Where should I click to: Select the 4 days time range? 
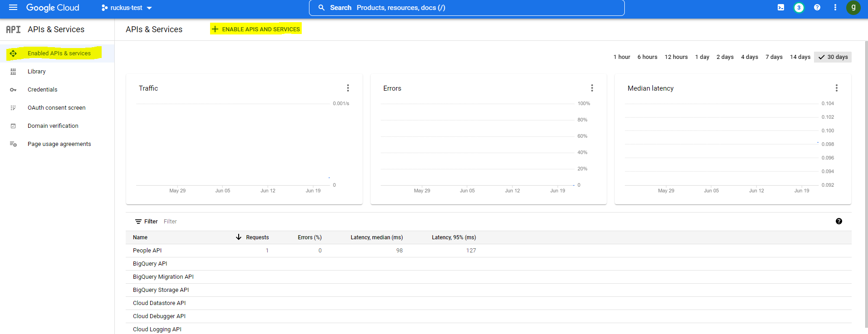[x=750, y=57]
